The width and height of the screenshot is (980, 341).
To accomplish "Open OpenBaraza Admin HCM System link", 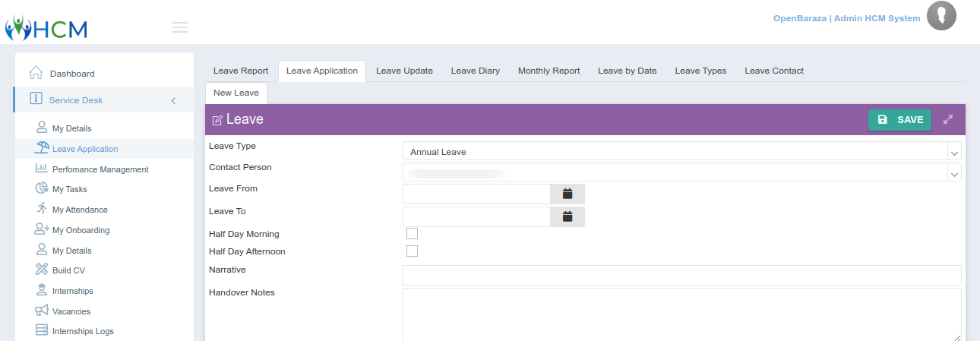I will [x=846, y=18].
